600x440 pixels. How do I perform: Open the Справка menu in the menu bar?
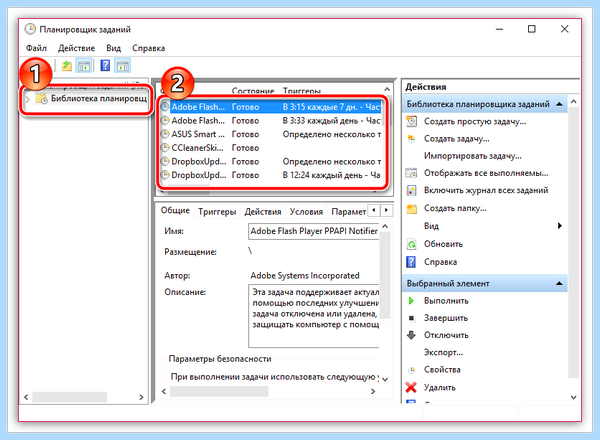click(x=148, y=48)
